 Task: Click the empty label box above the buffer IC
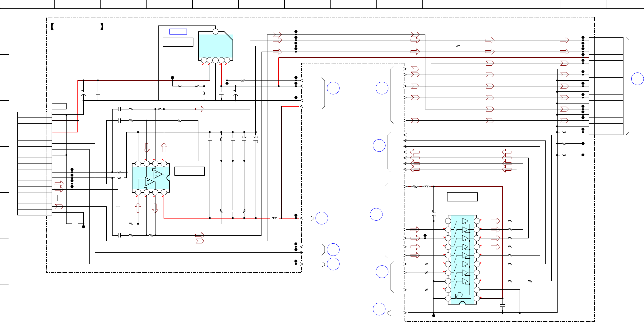coord(462,197)
